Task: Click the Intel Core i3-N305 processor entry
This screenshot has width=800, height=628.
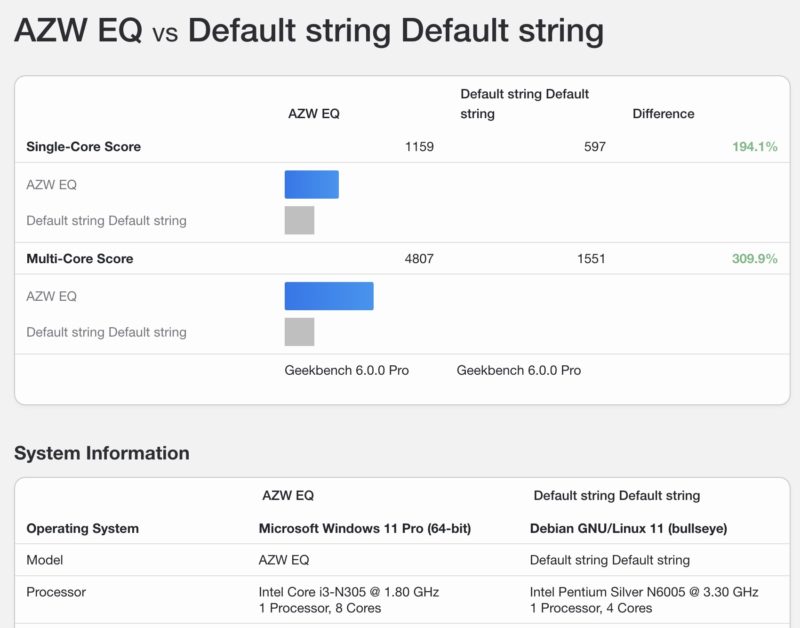Action: (x=348, y=592)
